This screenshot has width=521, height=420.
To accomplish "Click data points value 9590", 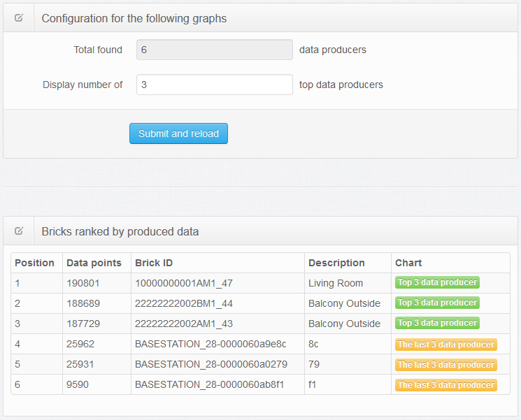I will pyautogui.click(x=78, y=384).
